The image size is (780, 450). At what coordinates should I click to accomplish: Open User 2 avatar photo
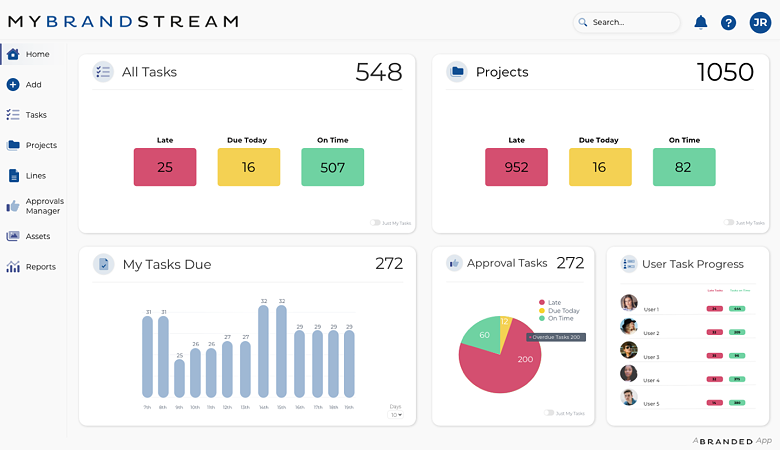click(x=629, y=326)
